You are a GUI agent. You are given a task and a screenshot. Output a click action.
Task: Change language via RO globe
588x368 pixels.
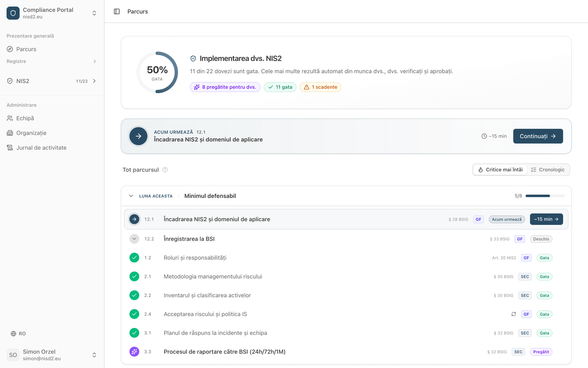click(18, 333)
